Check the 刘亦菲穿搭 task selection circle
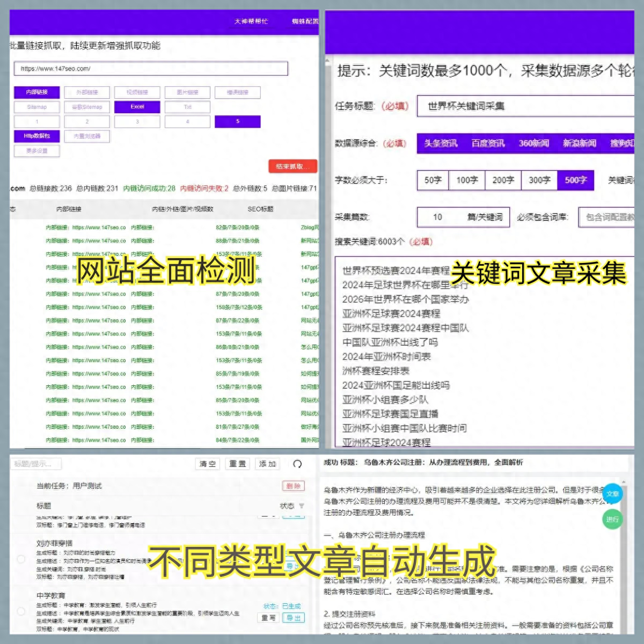Viewport: 644px width, 644px height. [21, 558]
